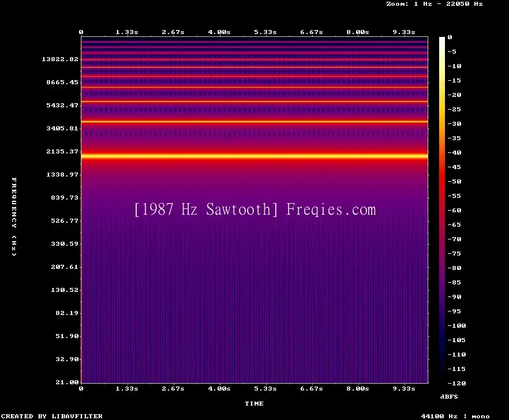Click the bottom 9.33s time label
Image resolution: width=509 pixels, height=420 pixels.
(x=404, y=388)
